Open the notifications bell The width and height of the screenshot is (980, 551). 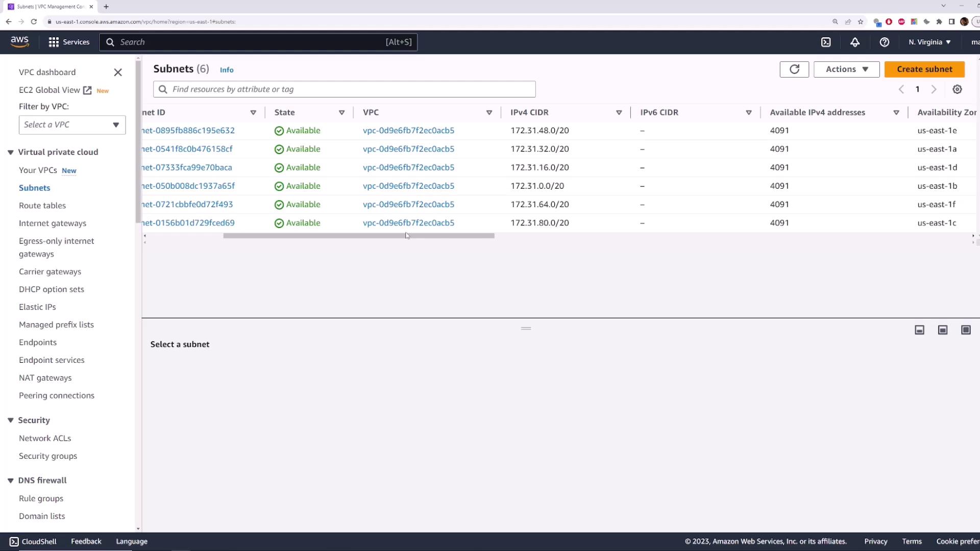click(x=855, y=42)
